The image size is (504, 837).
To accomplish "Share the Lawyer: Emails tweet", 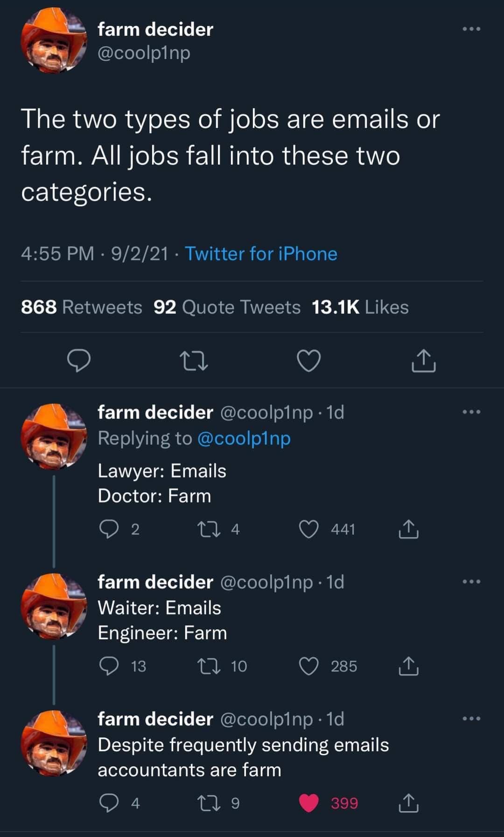I will pyautogui.click(x=409, y=528).
